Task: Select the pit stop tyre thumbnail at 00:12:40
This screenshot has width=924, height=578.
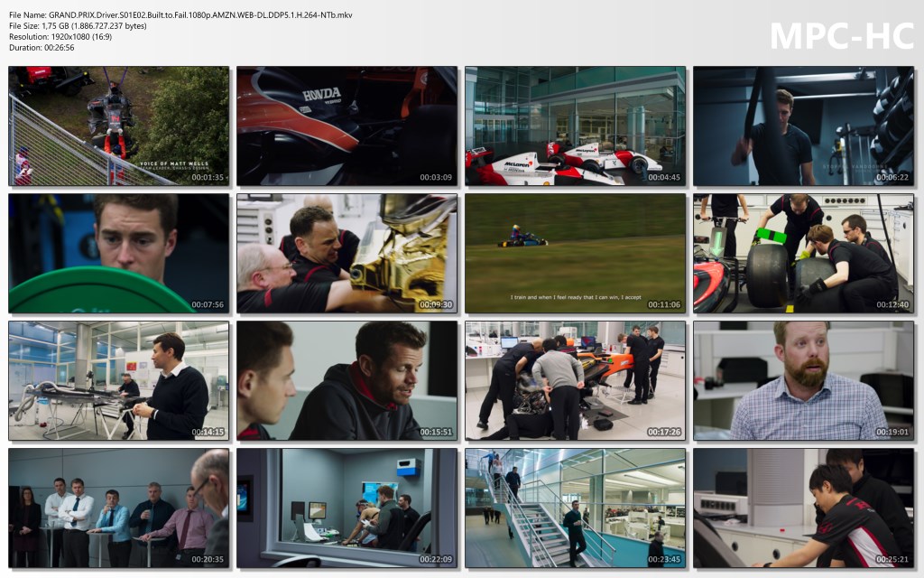Action: tap(803, 253)
